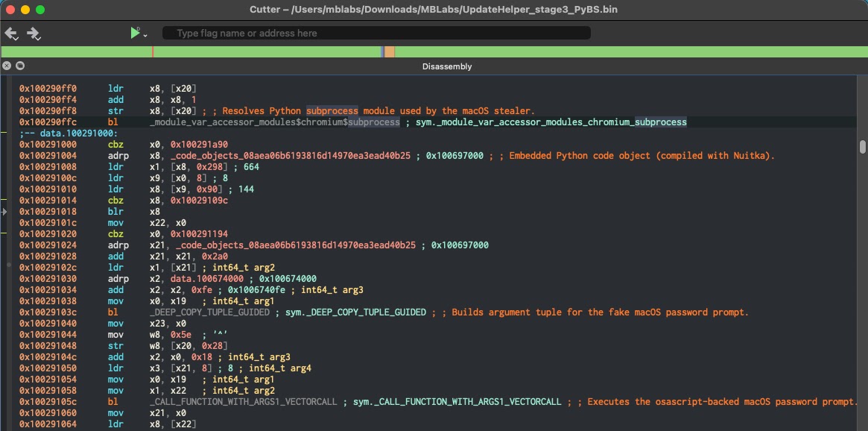Click the red marker in the memory map bar
The image size is (868, 431).
(x=153, y=51)
